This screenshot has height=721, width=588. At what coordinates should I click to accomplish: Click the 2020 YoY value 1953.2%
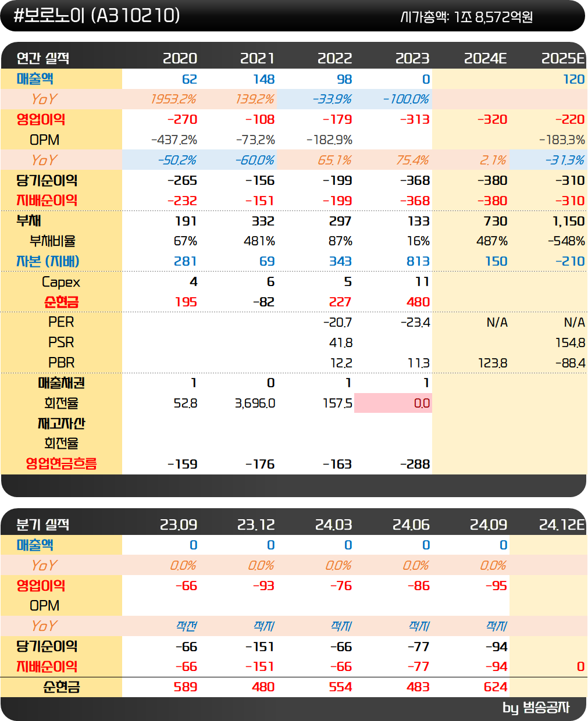pos(173,99)
